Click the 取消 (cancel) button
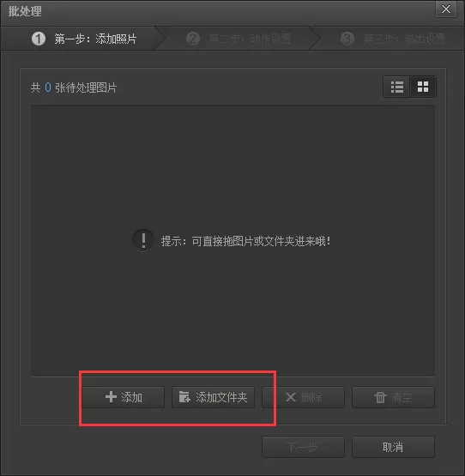Viewport: 465px width, 476px height. tap(393, 447)
